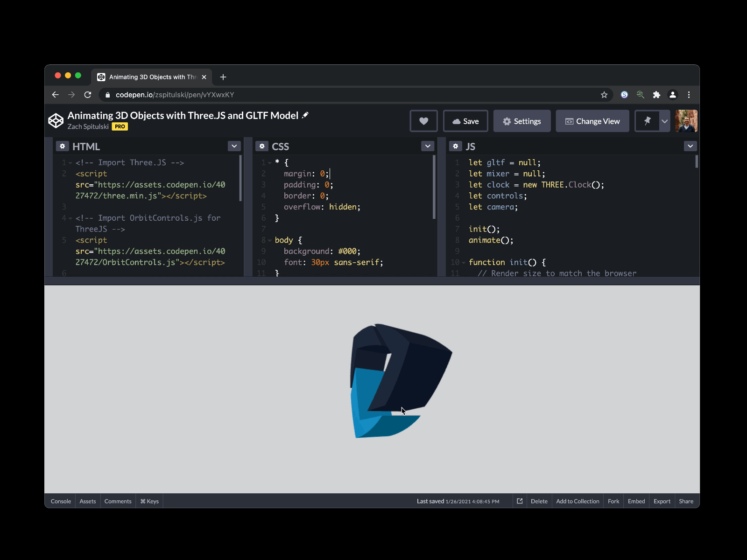The height and width of the screenshot is (560, 747).
Task: Expand the HTML panel dropdown chevron
Action: 234,147
